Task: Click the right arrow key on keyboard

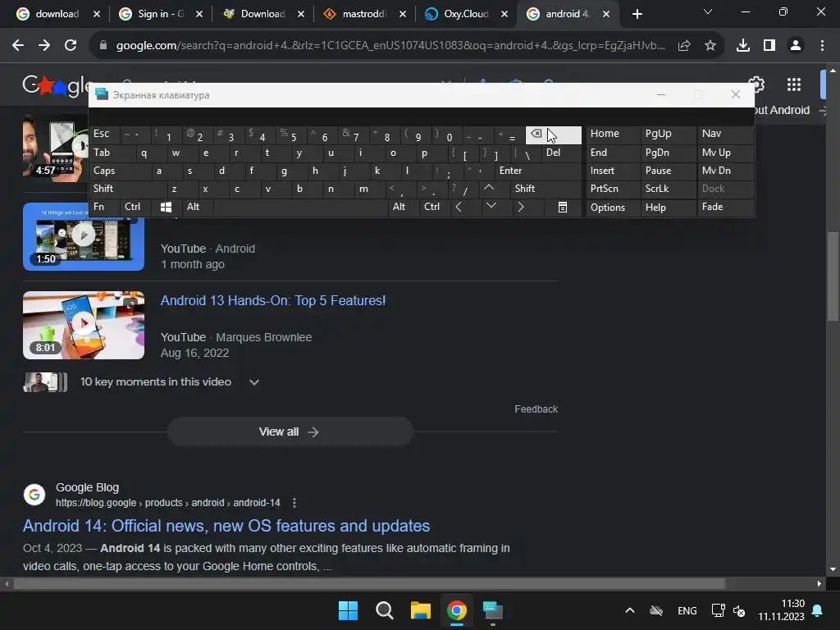Action: coord(521,208)
